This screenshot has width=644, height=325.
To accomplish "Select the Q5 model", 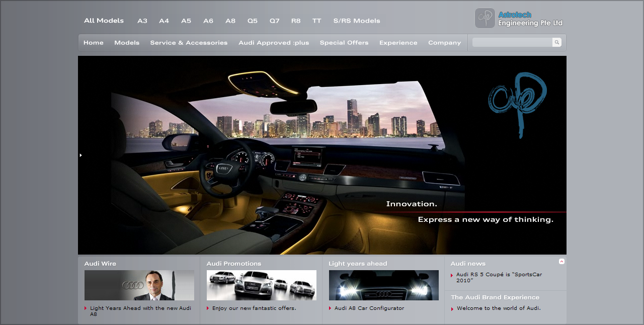I will point(253,21).
